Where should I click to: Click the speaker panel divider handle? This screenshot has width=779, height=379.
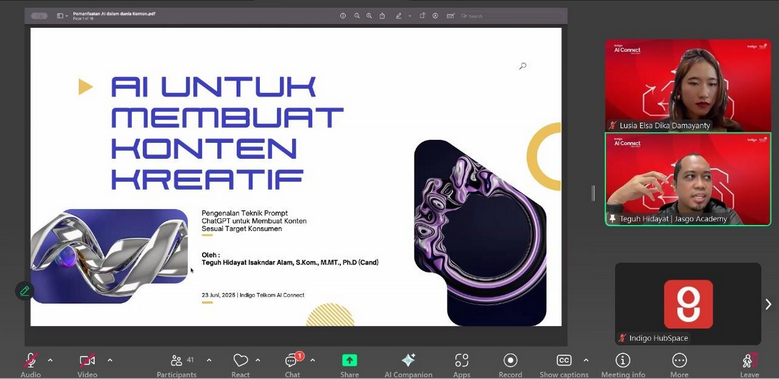click(593, 193)
